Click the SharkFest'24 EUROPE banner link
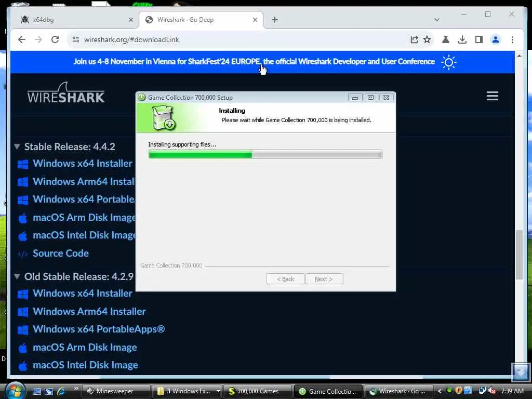The width and height of the screenshot is (532, 399). pos(254,61)
